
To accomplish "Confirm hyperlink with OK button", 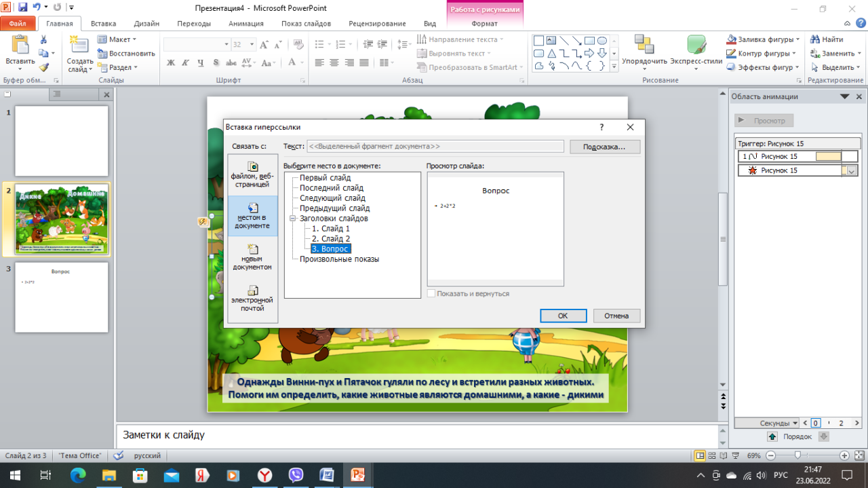I will click(x=563, y=316).
